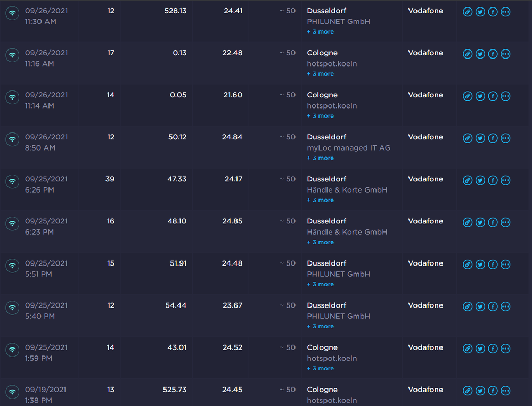Share the 5:51 PM result on Facebook
Viewport: 532px width, 406px height.
493,264
